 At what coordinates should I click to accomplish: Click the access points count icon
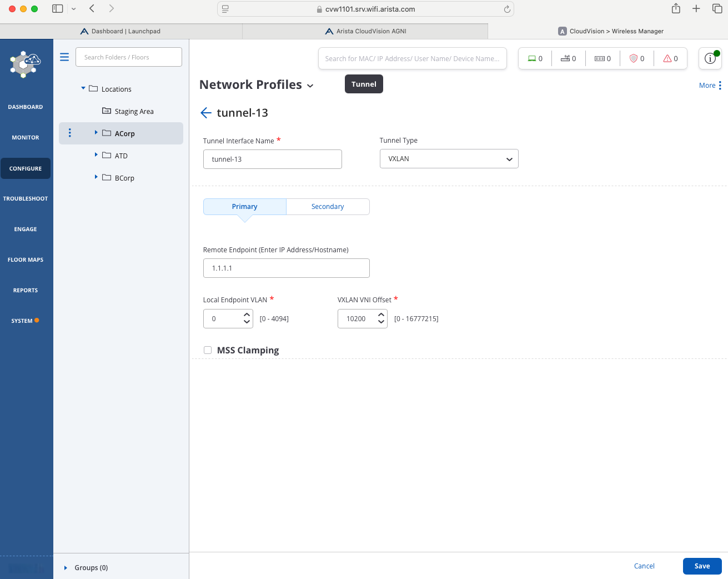(x=565, y=58)
